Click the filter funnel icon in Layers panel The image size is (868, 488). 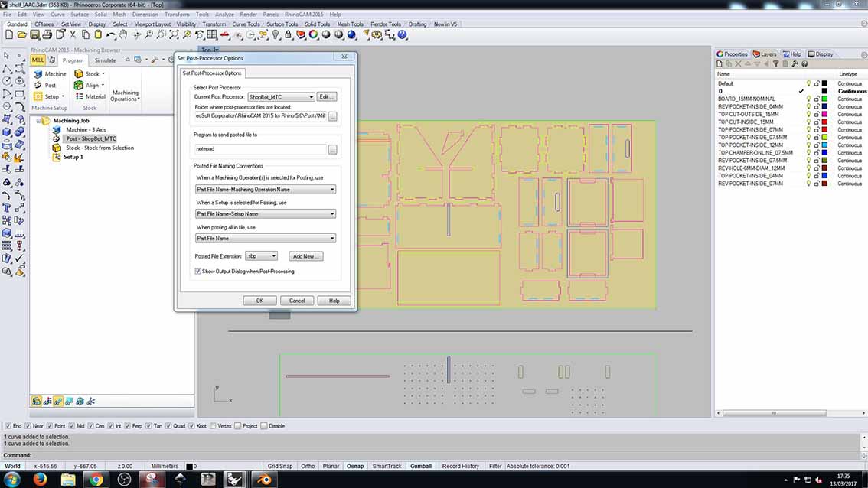(775, 64)
